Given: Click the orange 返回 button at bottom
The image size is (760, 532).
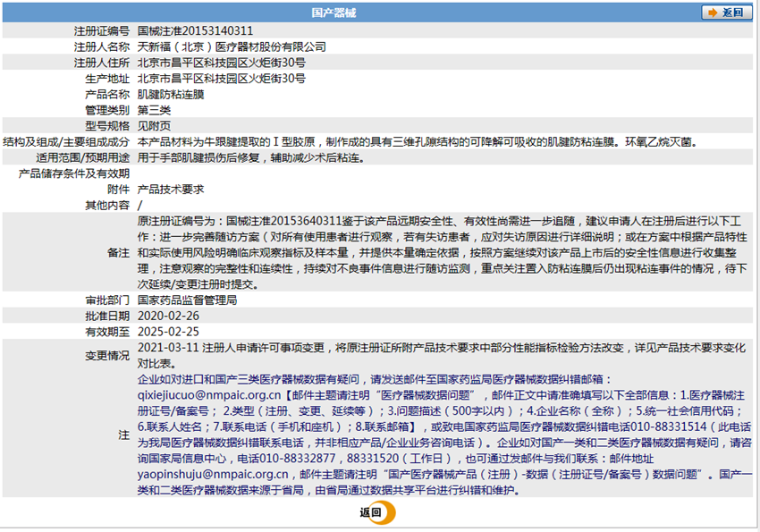Looking at the screenshot, I should (377, 512).
